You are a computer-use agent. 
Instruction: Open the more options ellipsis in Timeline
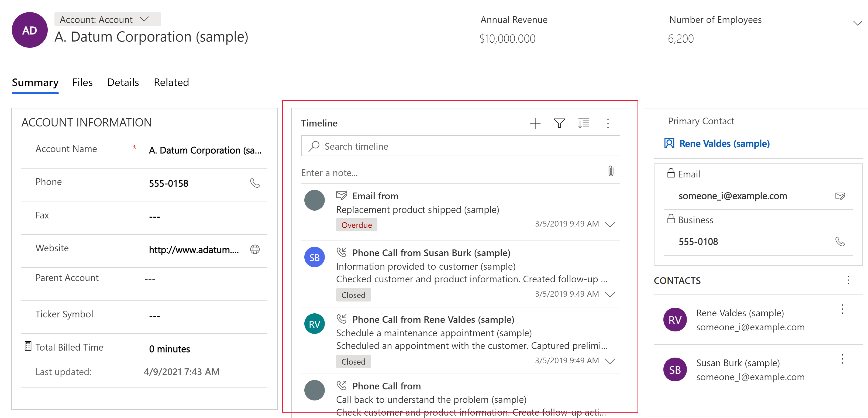(x=608, y=123)
